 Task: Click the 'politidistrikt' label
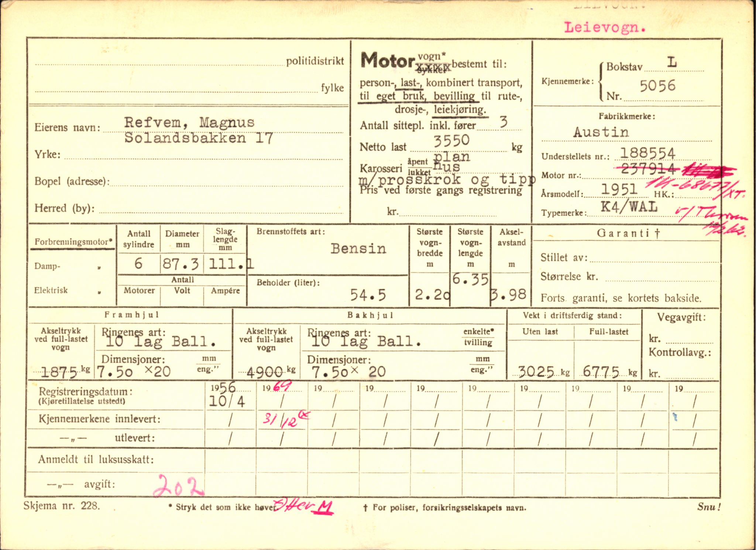coord(315,61)
